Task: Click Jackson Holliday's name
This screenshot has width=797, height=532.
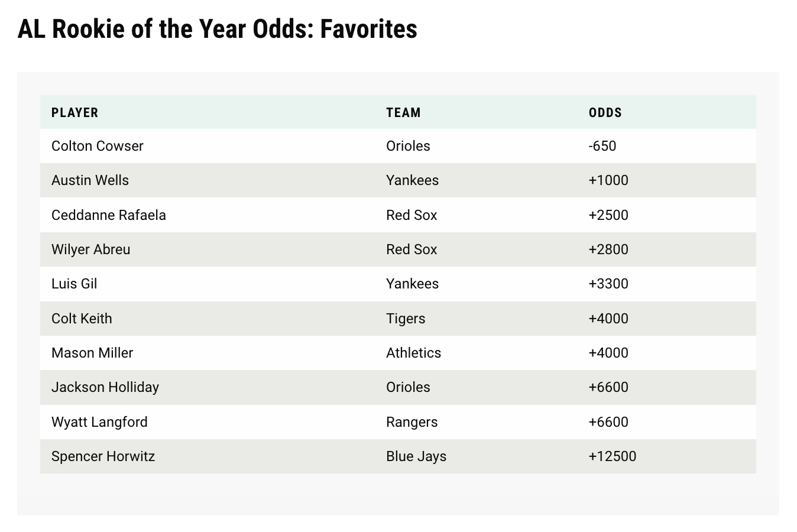Action: 105,387
